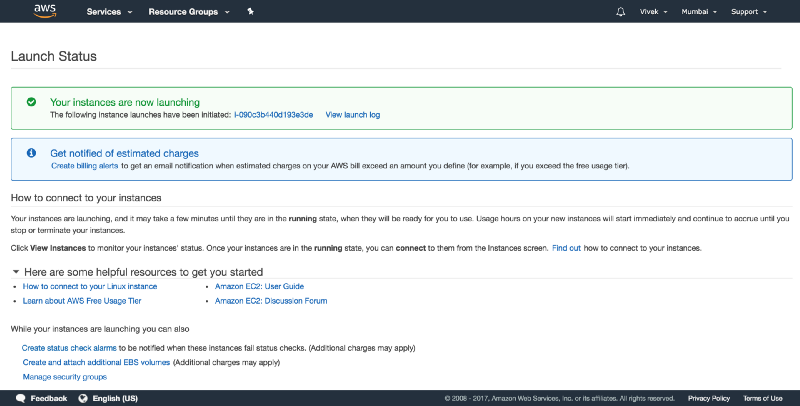Image resolution: width=800 pixels, height=406 pixels.
Task: Open Amazon EC2: User Guide link
Action: (259, 287)
